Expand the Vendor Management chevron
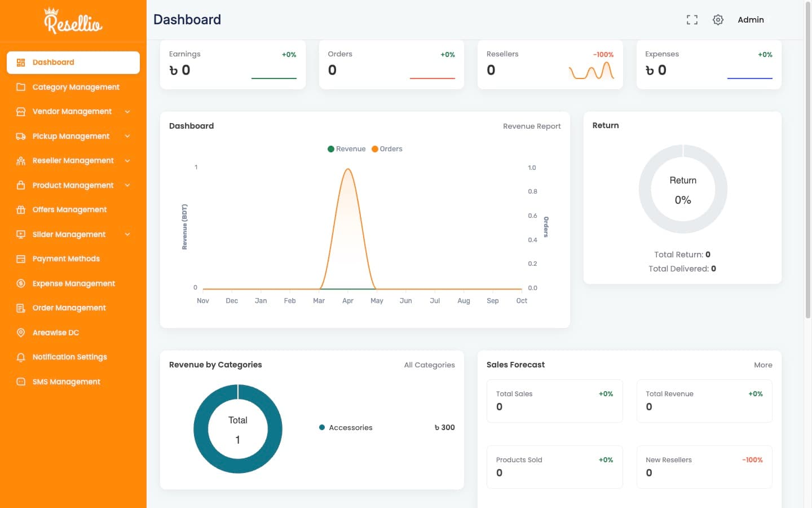The width and height of the screenshot is (812, 508). (x=127, y=112)
